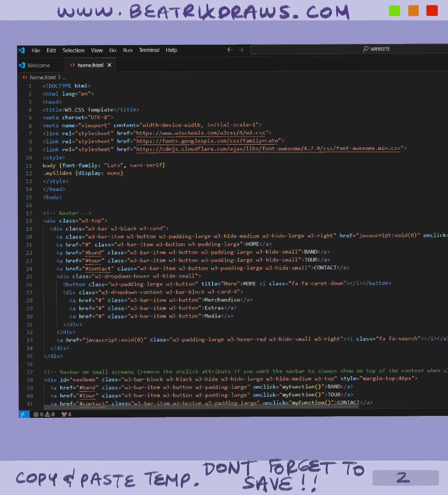Click the WEBSITE command center search box
The image size is (448, 495).
click(349, 49)
